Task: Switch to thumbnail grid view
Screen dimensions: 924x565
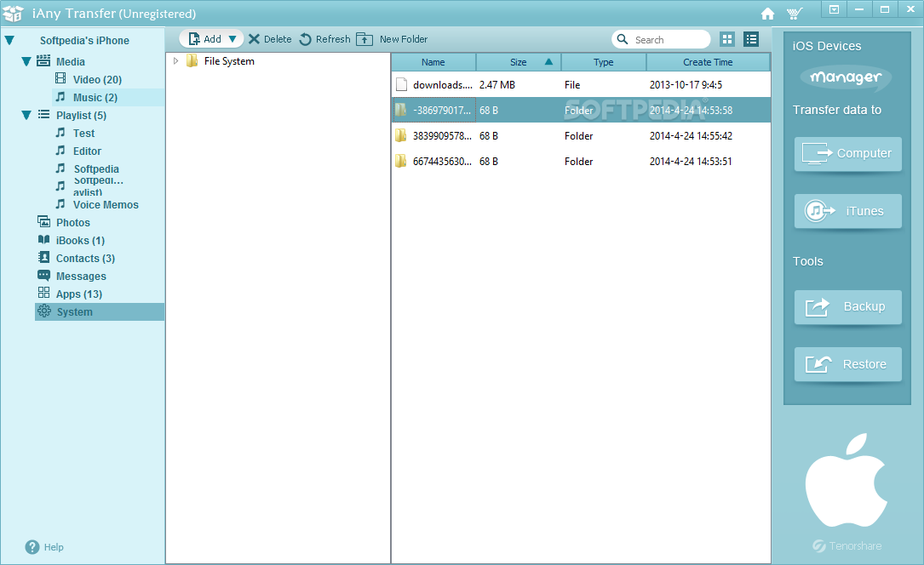Action: click(727, 39)
